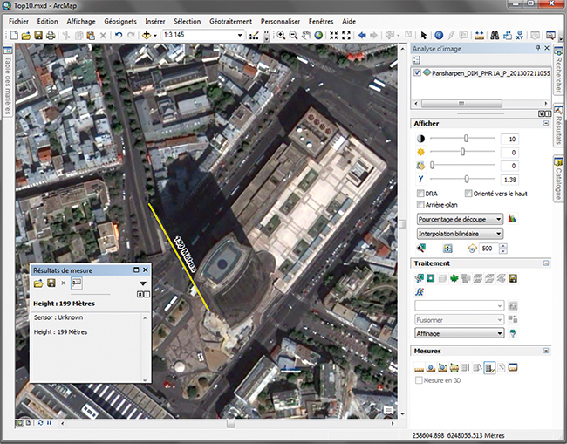Enable Mesure en 3D checkbox
Viewport: 567px width, 444px height.
click(419, 380)
